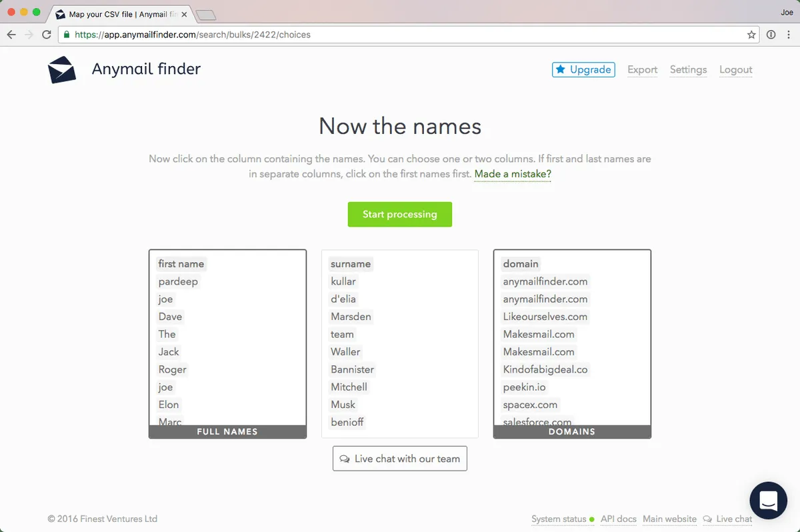Select the surname column header
The width and height of the screenshot is (800, 532).
tap(351, 264)
